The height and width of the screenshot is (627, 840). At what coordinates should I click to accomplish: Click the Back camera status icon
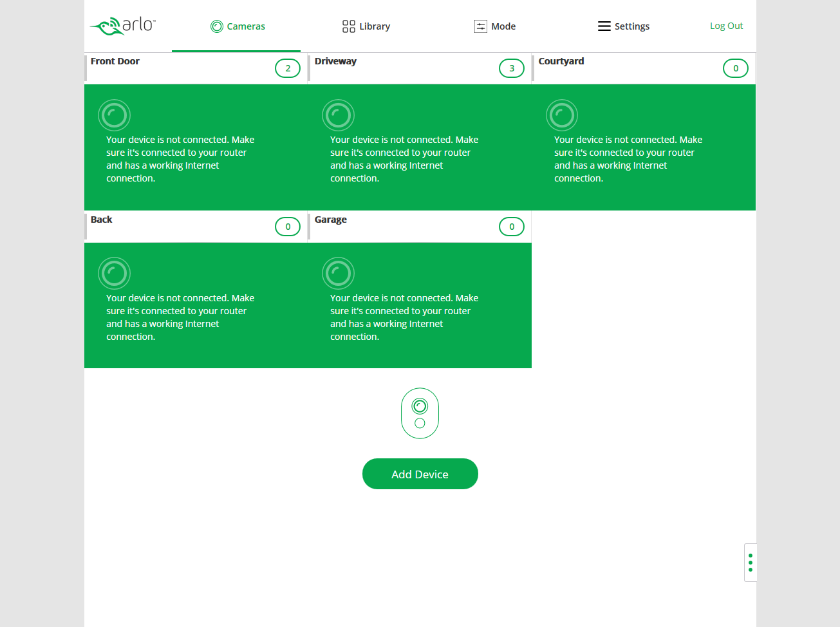tap(114, 274)
